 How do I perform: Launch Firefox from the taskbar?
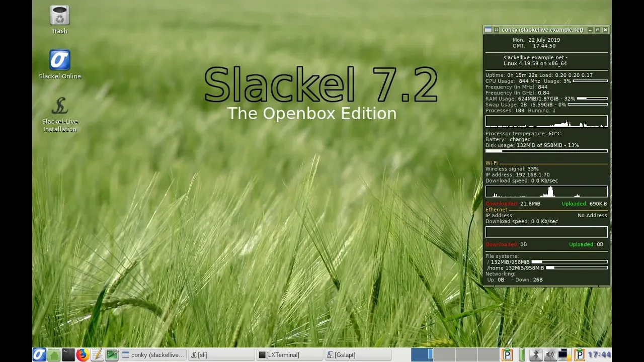coord(83,355)
